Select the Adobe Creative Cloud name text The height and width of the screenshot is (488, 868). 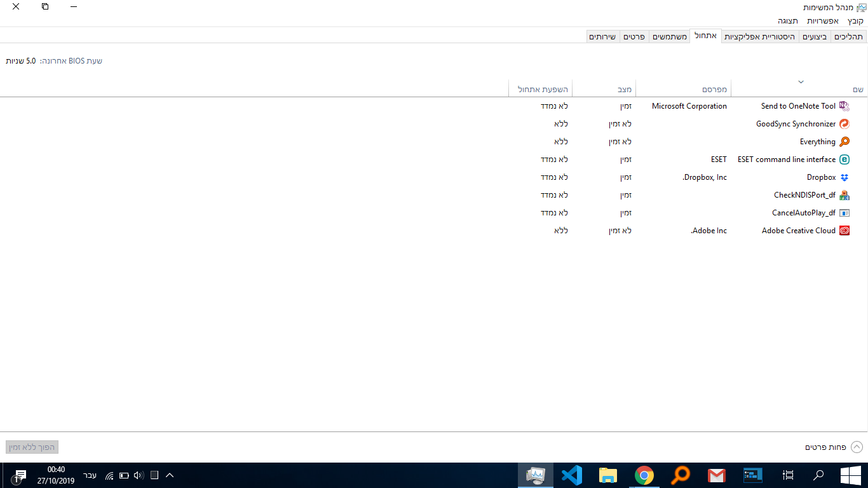(799, 231)
